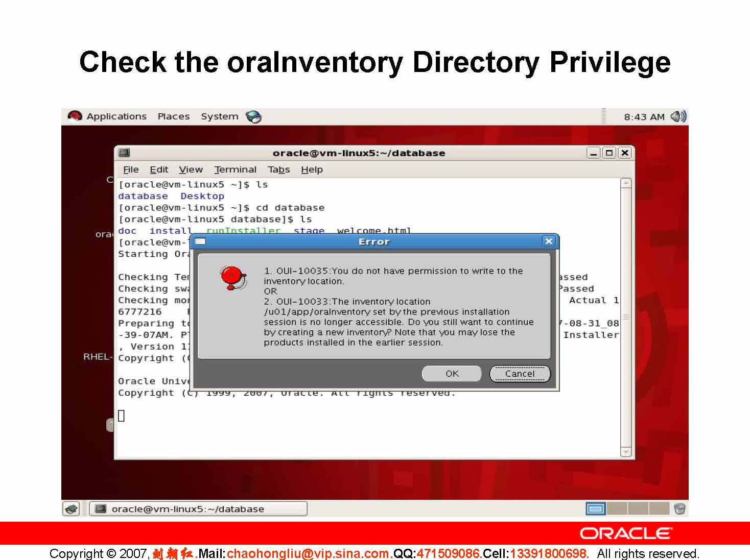Open the Applications menu
This screenshot has width=750, height=560.
(x=116, y=116)
